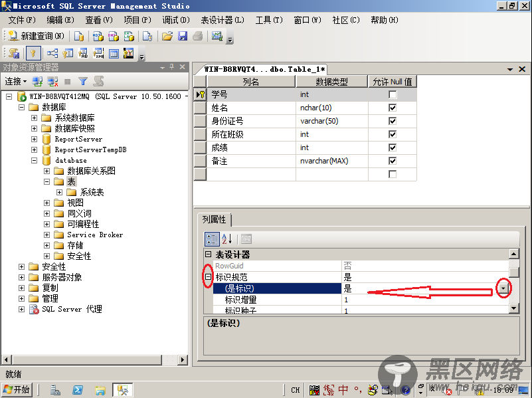The image size is (532, 398).
Task: Click the 数据类型 column header
Action: (332, 82)
